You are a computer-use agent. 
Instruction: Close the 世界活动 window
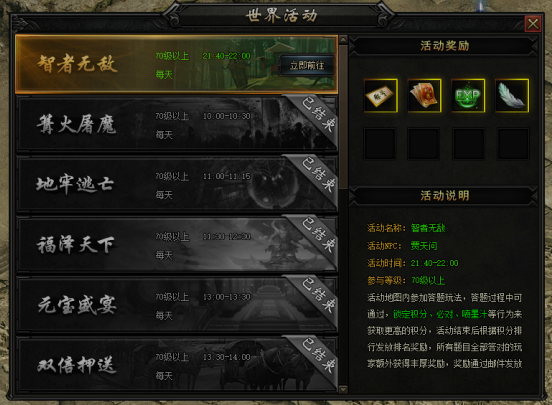point(533,24)
